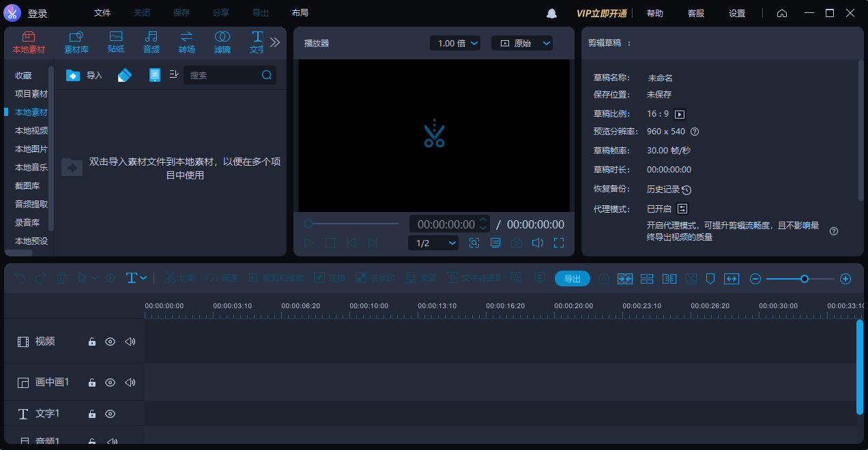
Task: Click the Stop button in player
Action: coord(330,243)
